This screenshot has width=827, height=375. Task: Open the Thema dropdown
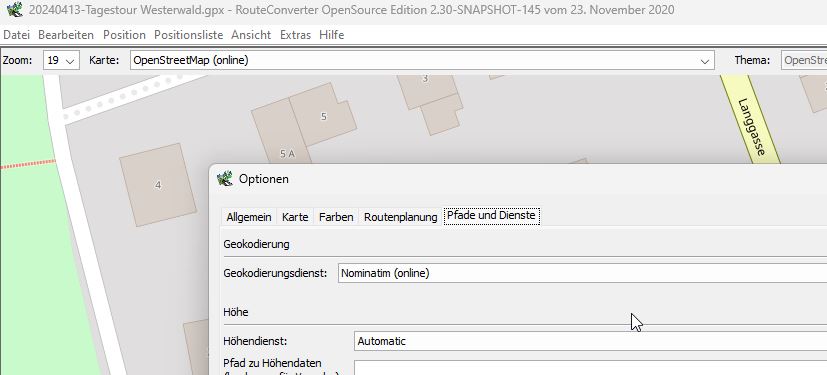pos(804,60)
